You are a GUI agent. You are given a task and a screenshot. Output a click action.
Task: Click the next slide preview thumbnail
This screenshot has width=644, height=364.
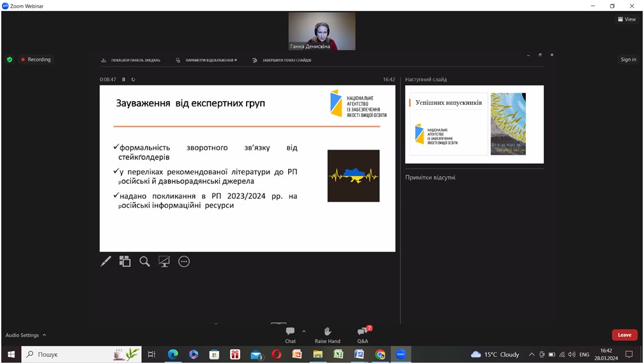click(x=473, y=124)
